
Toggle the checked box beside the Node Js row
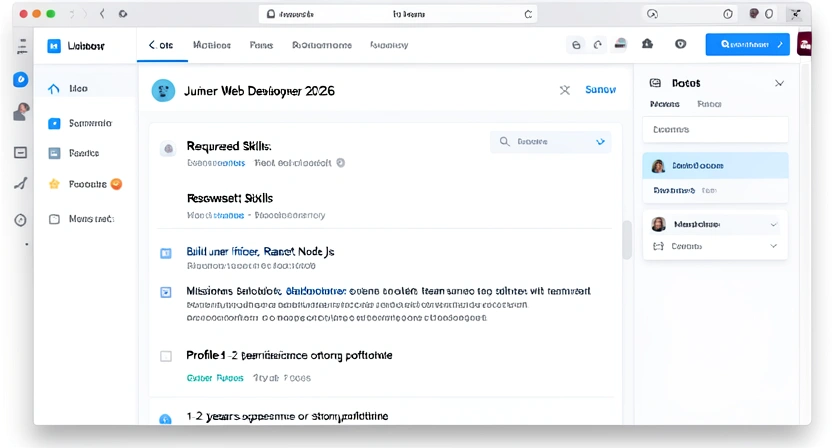pyautogui.click(x=166, y=253)
